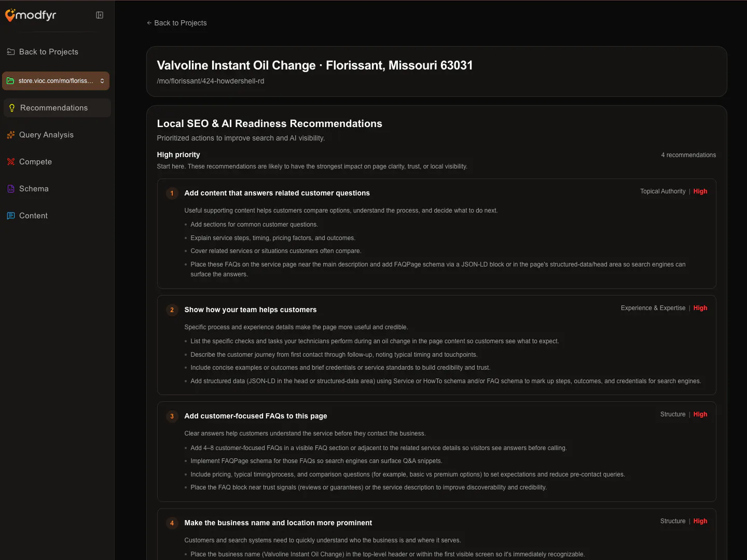The image size is (747, 560).
Task: Click the back arrow above the page title
Action: coord(149,23)
